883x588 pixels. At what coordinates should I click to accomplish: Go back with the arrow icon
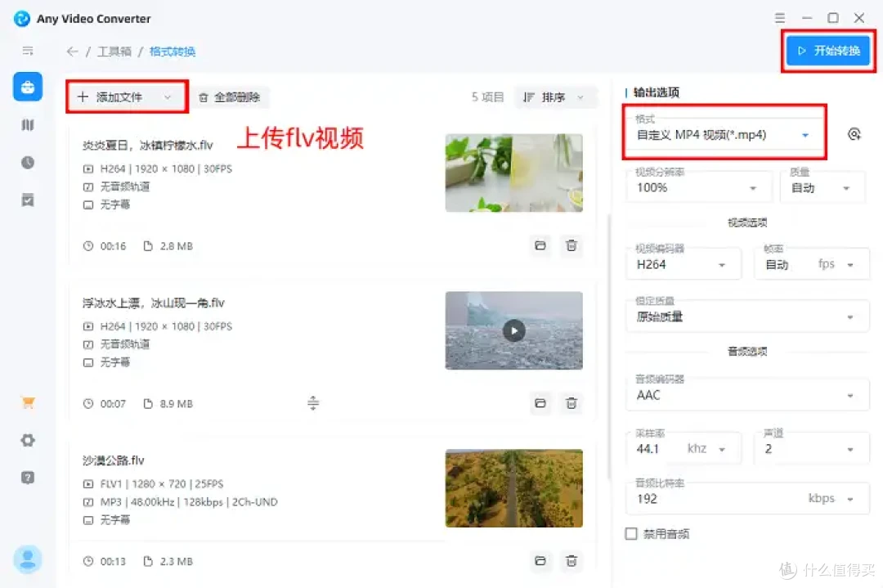[x=72, y=52]
